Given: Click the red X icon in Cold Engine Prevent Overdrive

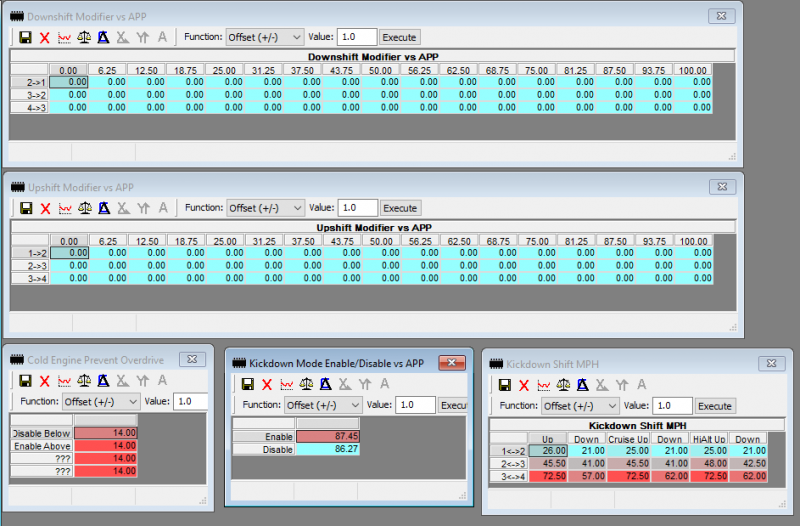Looking at the screenshot, I should (45, 381).
